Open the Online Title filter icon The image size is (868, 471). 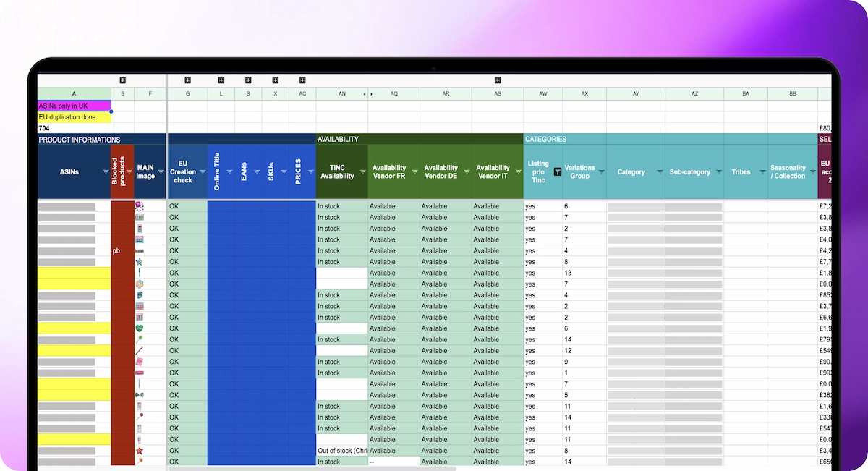pyautogui.click(x=229, y=172)
